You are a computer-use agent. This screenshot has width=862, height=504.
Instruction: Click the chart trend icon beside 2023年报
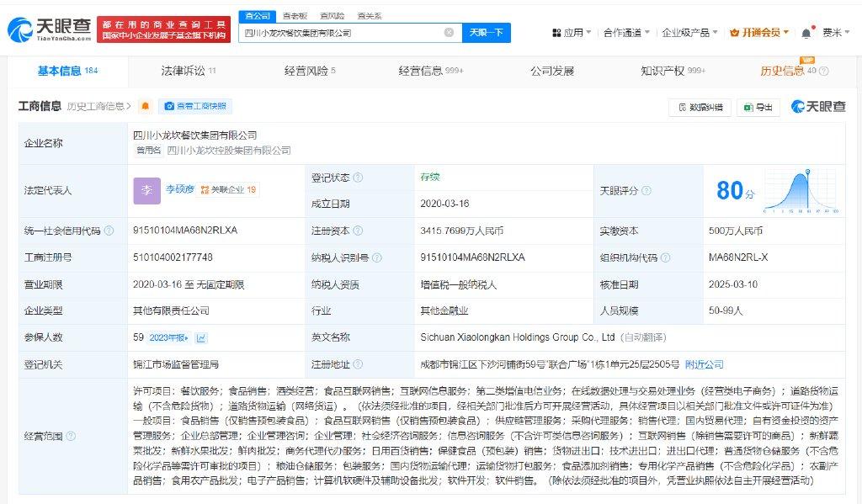tap(201, 338)
